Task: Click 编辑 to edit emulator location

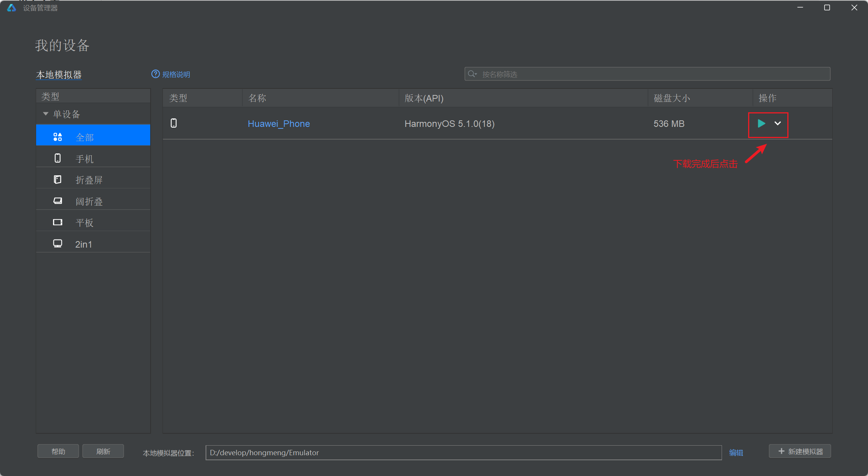Action: pos(736,453)
